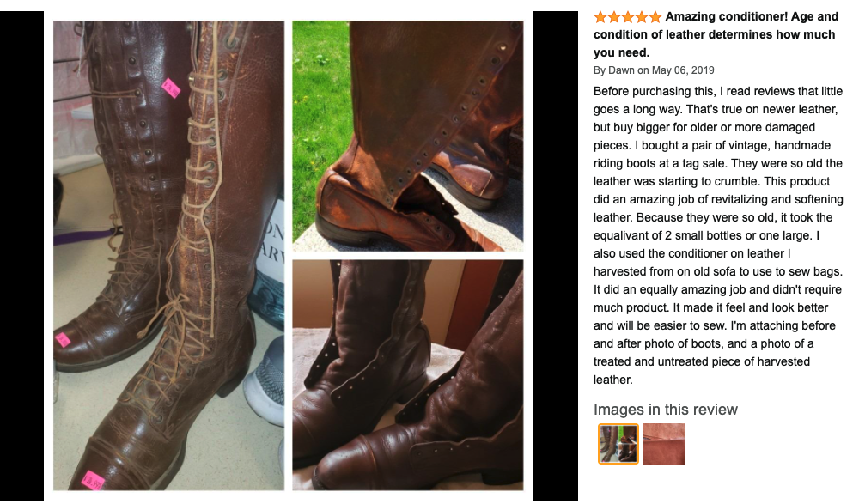Viewport: 859px width, 504px height.
Task: Click the 'Images in this review' heading
Action: [665, 410]
